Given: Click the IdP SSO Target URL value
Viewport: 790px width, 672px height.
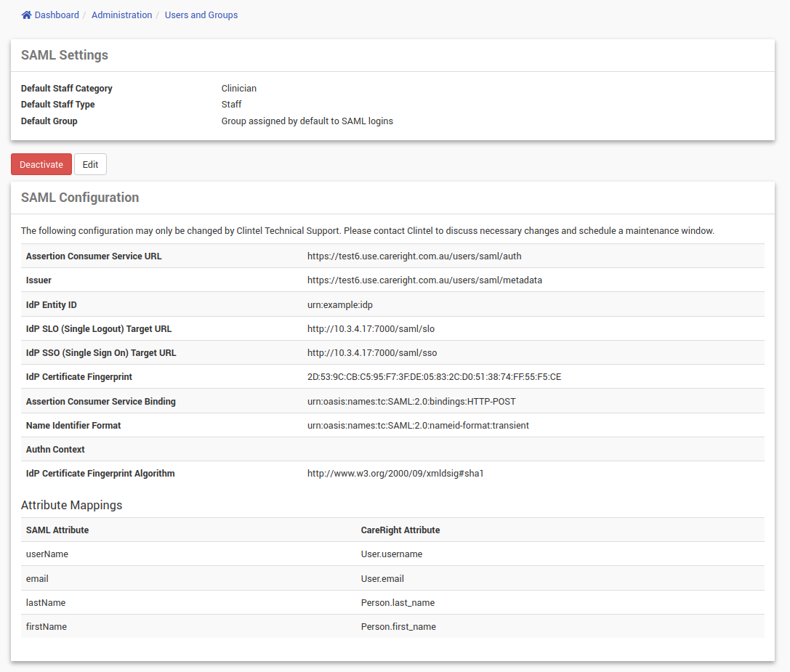Looking at the screenshot, I should 372,353.
